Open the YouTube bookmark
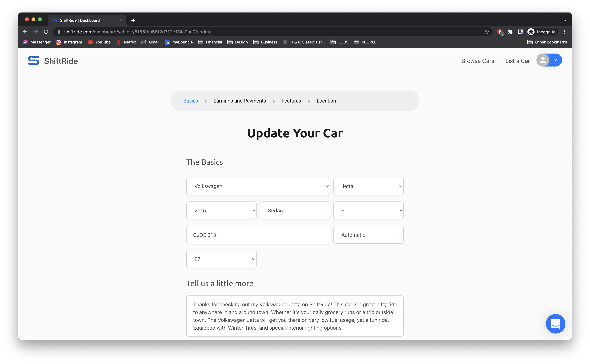590x364 pixels. [x=99, y=42]
